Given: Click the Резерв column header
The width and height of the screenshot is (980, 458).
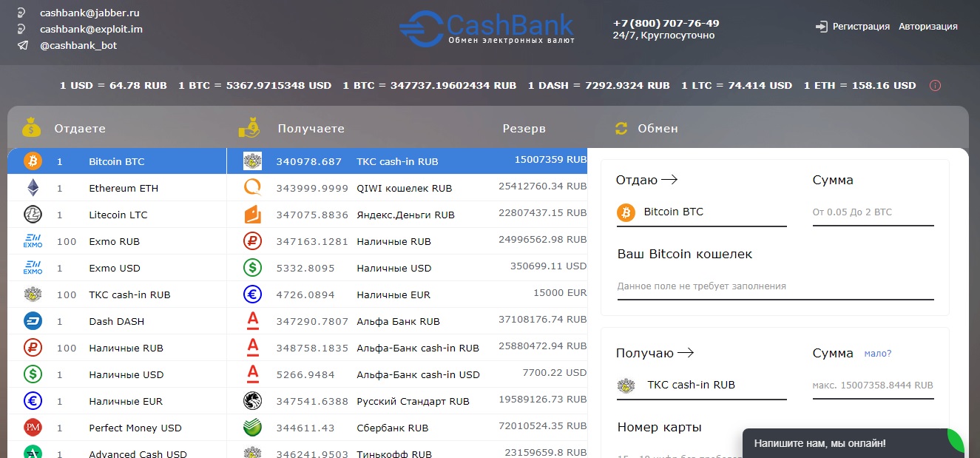Looking at the screenshot, I should [x=524, y=129].
